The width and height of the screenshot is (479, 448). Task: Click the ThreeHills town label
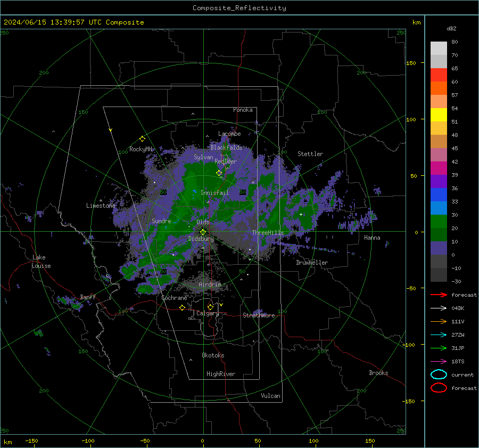click(268, 233)
